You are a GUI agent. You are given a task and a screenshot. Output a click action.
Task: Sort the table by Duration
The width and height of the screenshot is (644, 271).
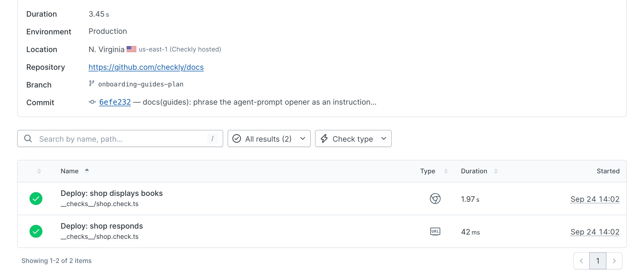[479, 171]
